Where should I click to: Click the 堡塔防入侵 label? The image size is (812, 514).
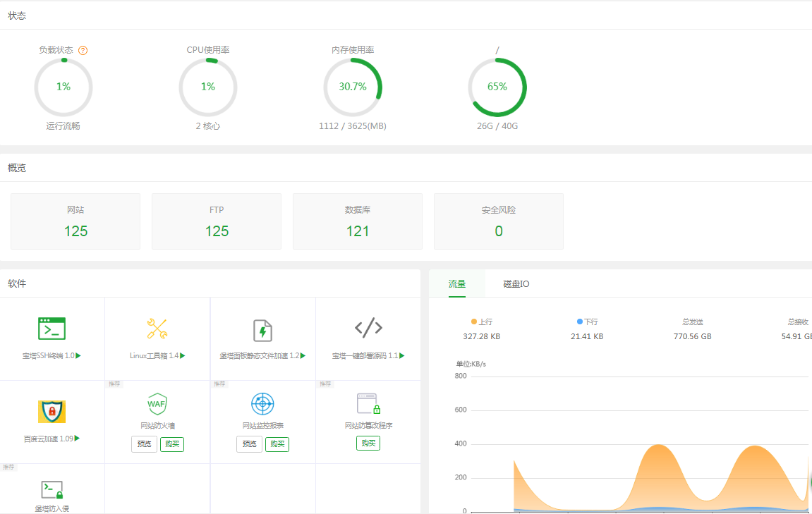point(51,509)
